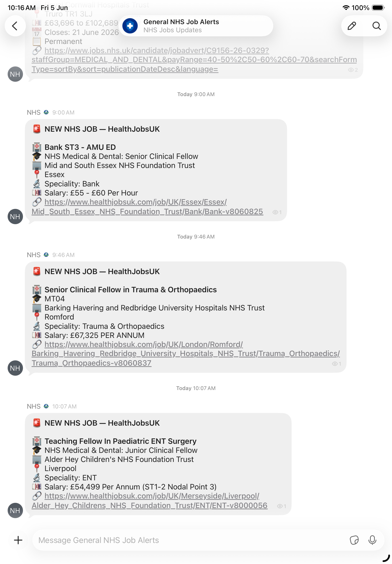Image resolution: width=392 pixels, height=564 pixels.
Task: Tap the General NHS Job Alerts channel avatar
Action: coord(130,26)
